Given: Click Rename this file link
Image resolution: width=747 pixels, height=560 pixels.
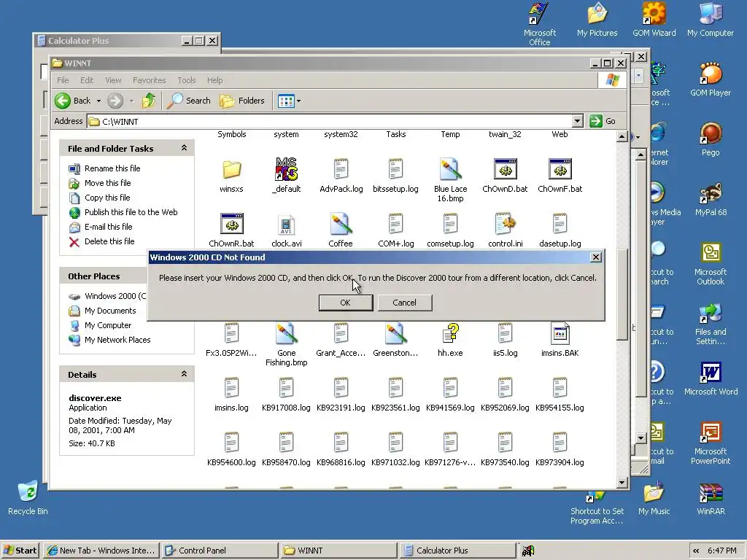Looking at the screenshot, I should (x=112, y=168).
